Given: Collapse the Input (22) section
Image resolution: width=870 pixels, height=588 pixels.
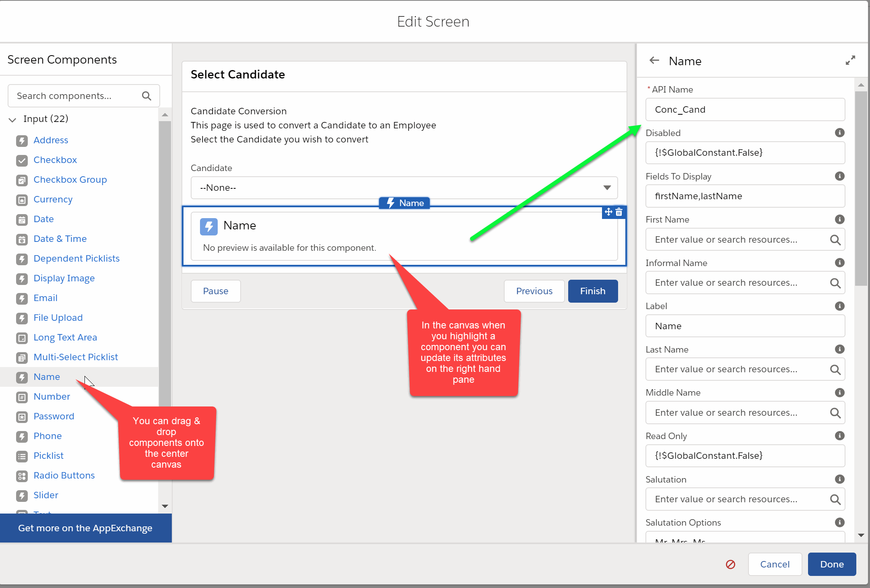Looking at the screenshot, I should coord(12,120).
